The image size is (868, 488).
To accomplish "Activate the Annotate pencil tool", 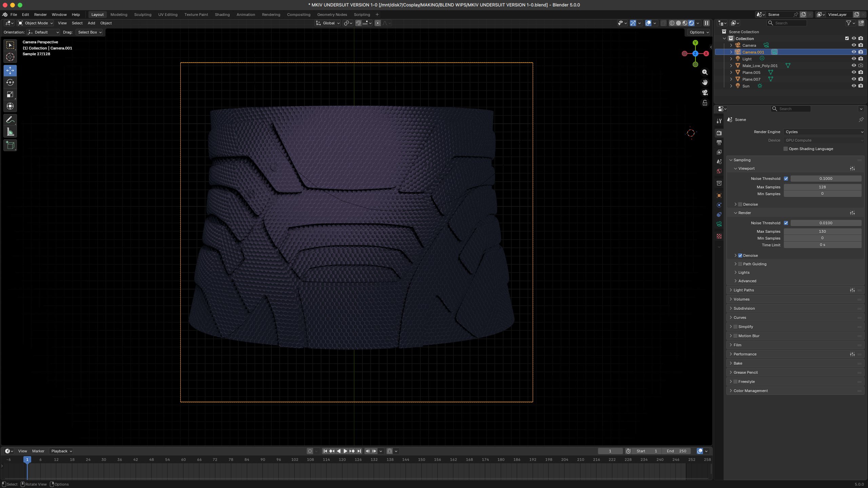I will pos(10,120).
